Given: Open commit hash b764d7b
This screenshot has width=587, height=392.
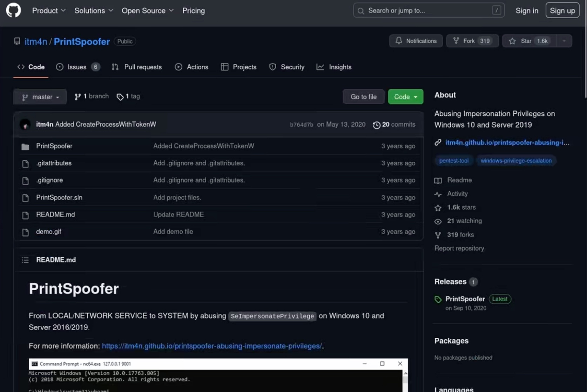Looking at the screenshot, I should coord(301,125).
